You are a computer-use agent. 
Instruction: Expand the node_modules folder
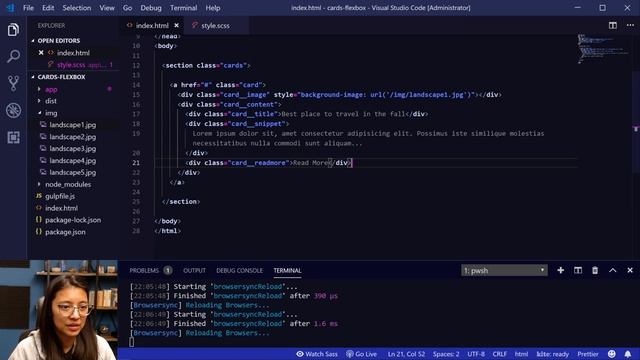[x=39, y=184]
